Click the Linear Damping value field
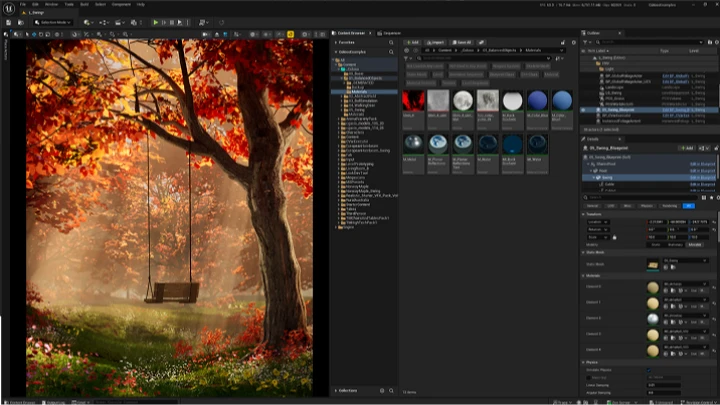Viewport: 720px width, 405px height. pos(664,385)
